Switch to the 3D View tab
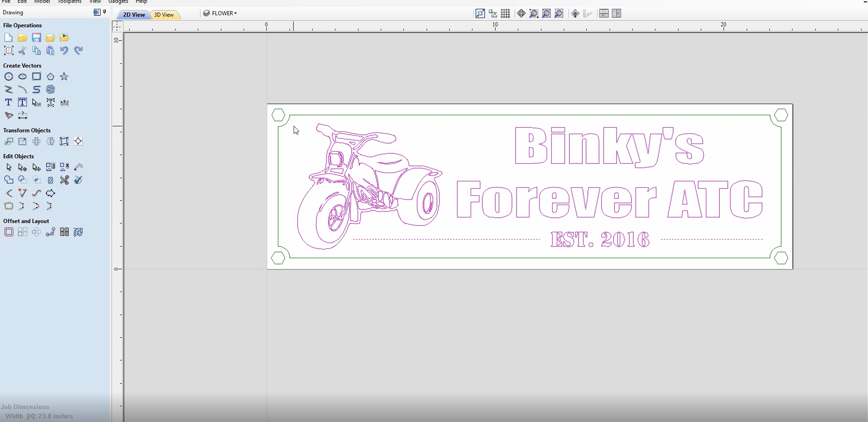868x422 pixels. click(164, 15)
